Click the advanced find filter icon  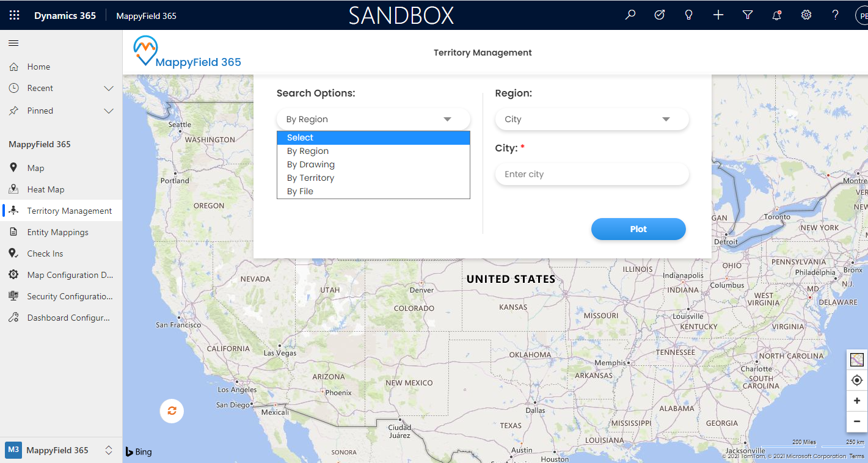(748, 15)
